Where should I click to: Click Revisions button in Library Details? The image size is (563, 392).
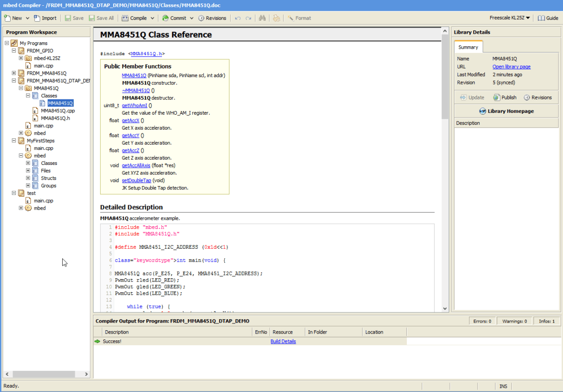(x=537, y=97)
